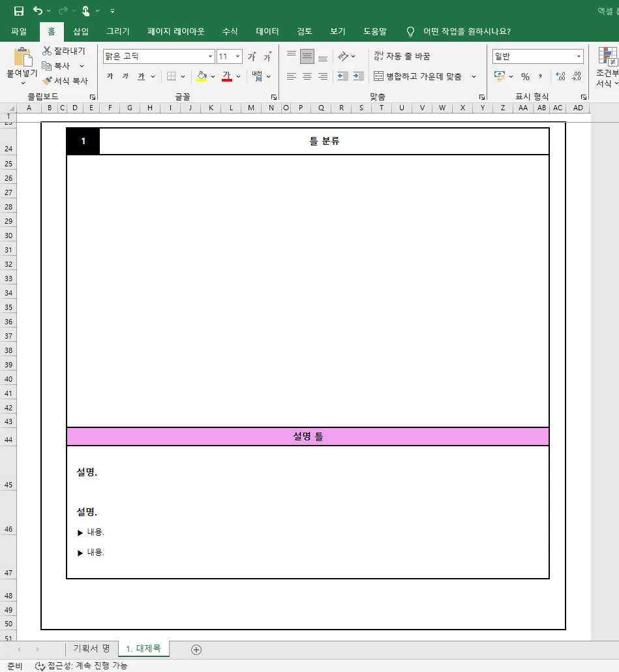
Task: Activate Format Painter (서식 복사)
Action: (x=65, y=80)
